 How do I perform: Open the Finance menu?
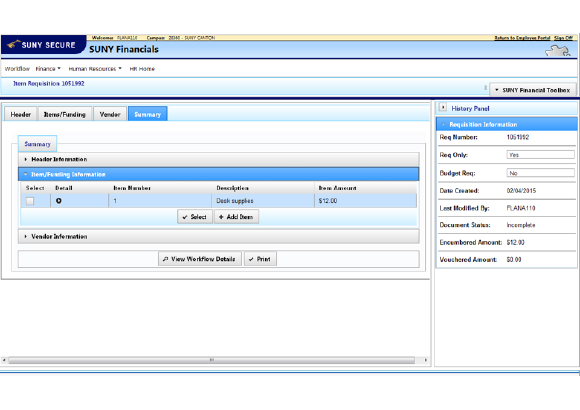click(48, 69)
